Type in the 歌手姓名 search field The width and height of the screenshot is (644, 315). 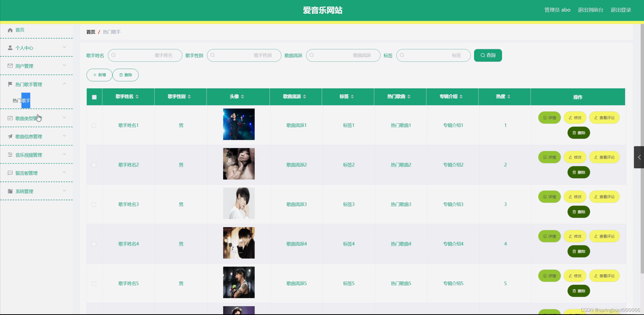145,55
